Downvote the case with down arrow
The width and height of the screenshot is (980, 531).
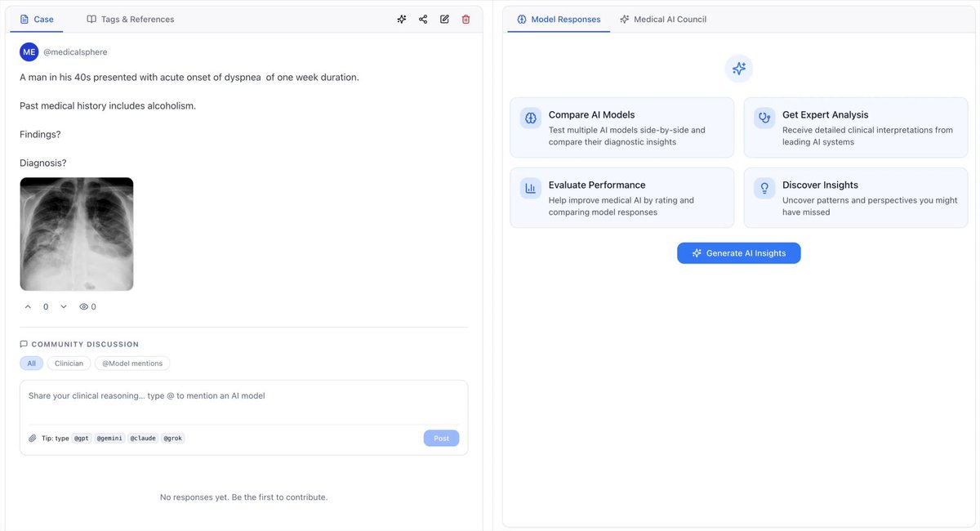[64, 307]
